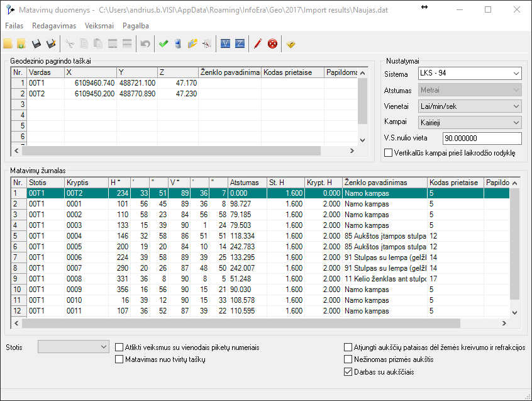
Task: Click Žurnalas vertical scrollbar thumb
Action: 514,244
